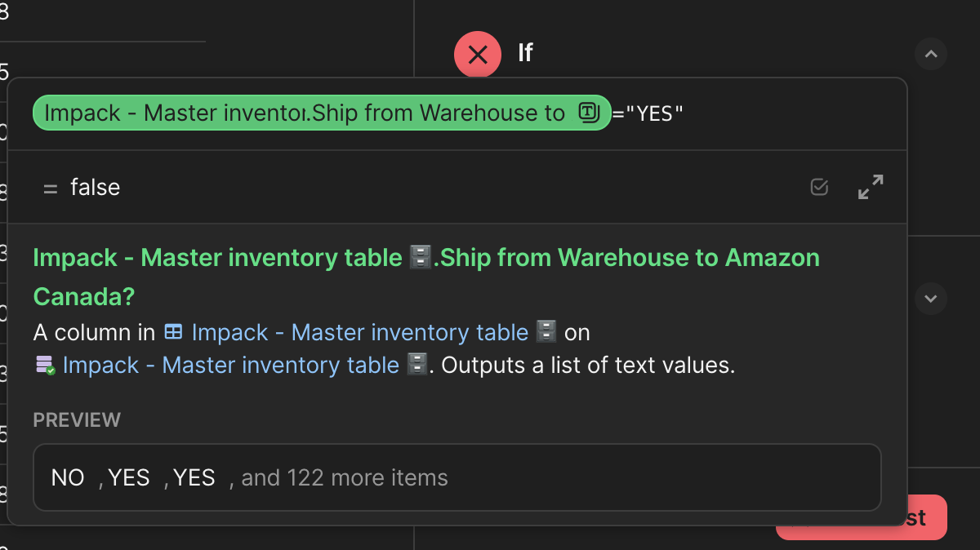The width and height of the screenshot is (980, 550).
Task: Click 'and 122 more items' in the preview
Action: [345, 477]
